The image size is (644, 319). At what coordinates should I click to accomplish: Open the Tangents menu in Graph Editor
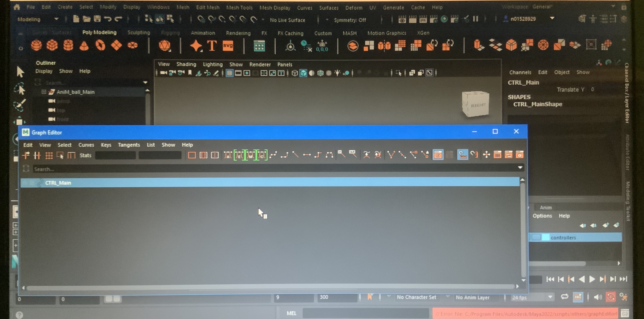click(129, 144)
